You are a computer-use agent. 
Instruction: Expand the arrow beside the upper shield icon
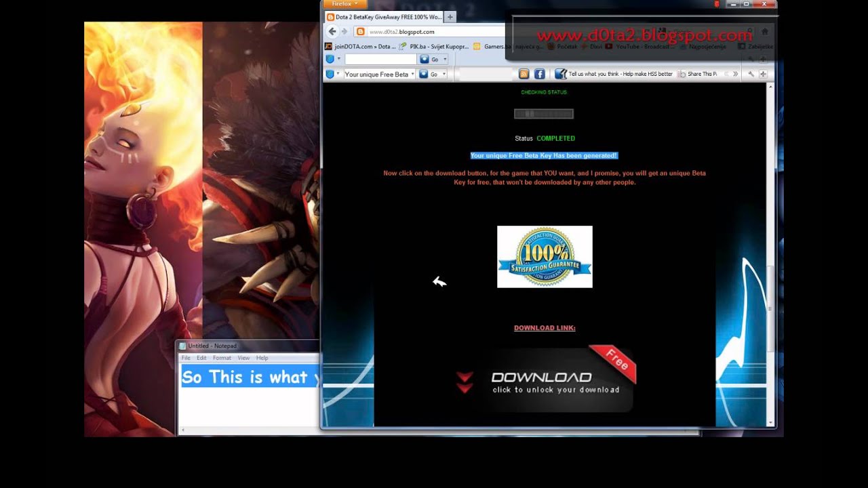pos(339,59)
